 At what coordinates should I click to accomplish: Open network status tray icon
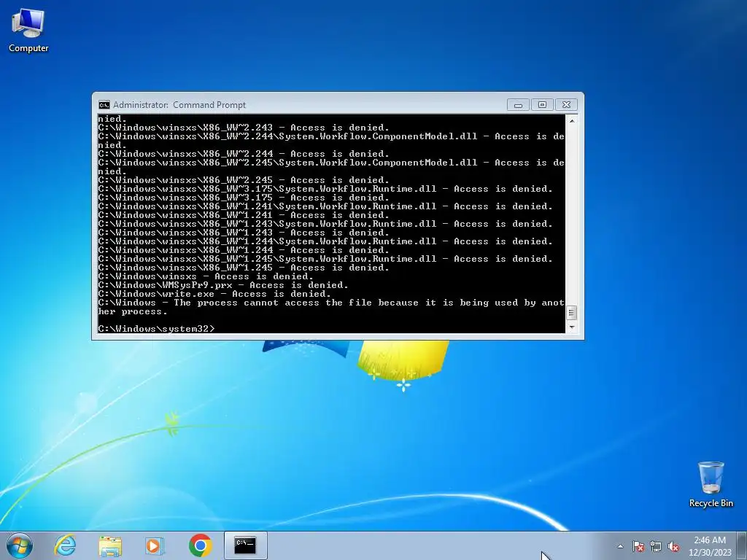click(x=656, y=546)
